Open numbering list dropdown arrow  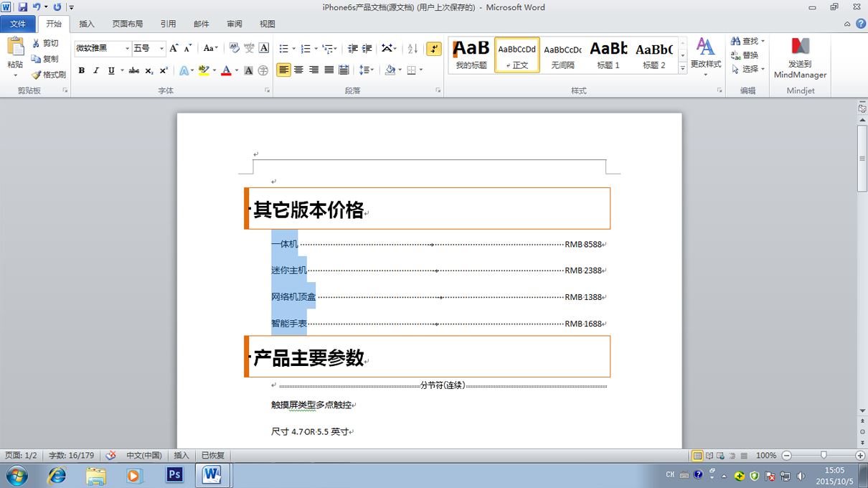(x=316, y=49)
